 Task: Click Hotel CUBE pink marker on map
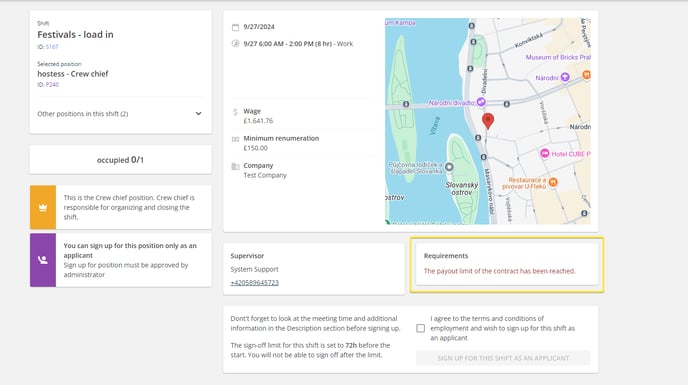[545, 153]
